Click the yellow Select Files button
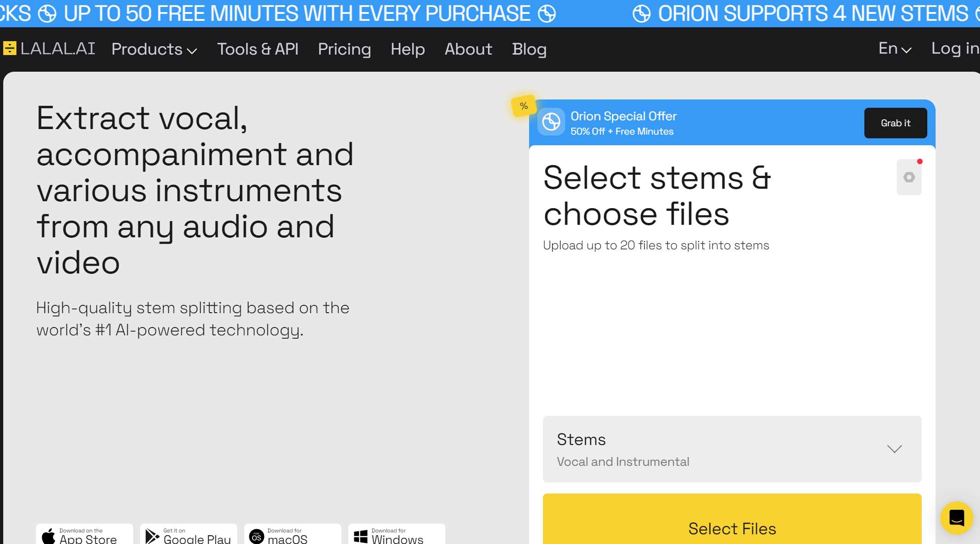Screen dimensions: 980x544 click(732, 527)
